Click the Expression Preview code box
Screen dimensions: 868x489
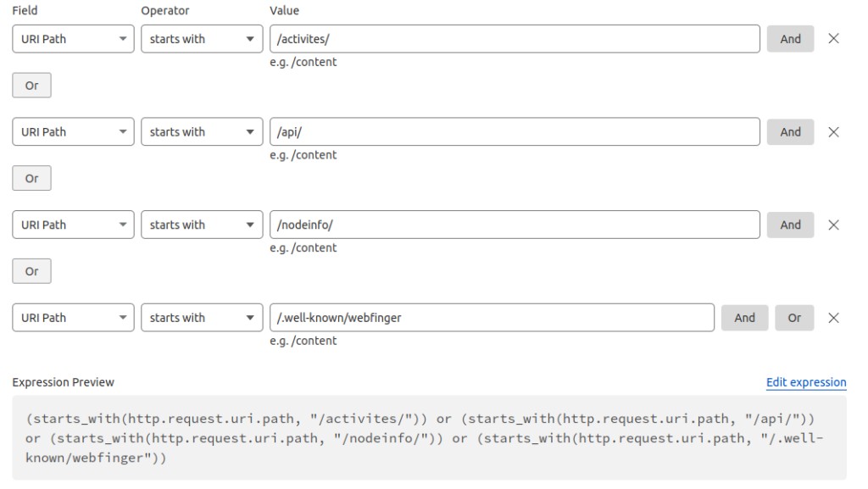[x=429, y=437]
